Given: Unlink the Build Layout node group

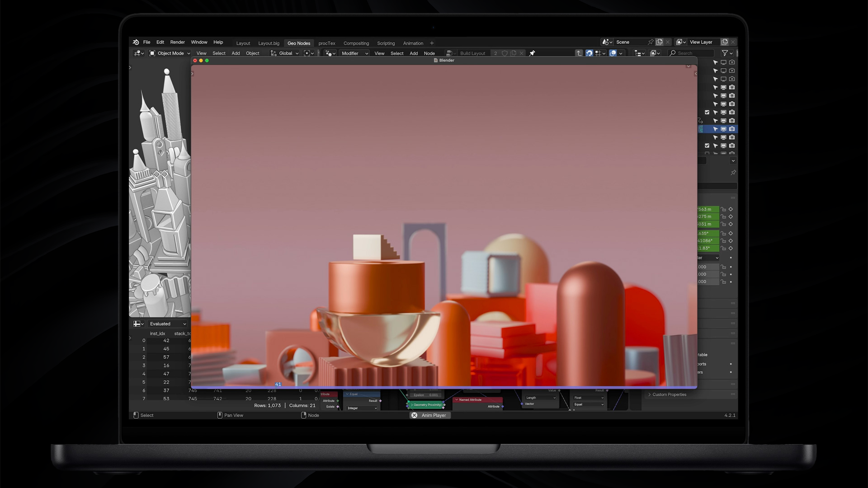Looking at the screenshot, I should point(521,53).
